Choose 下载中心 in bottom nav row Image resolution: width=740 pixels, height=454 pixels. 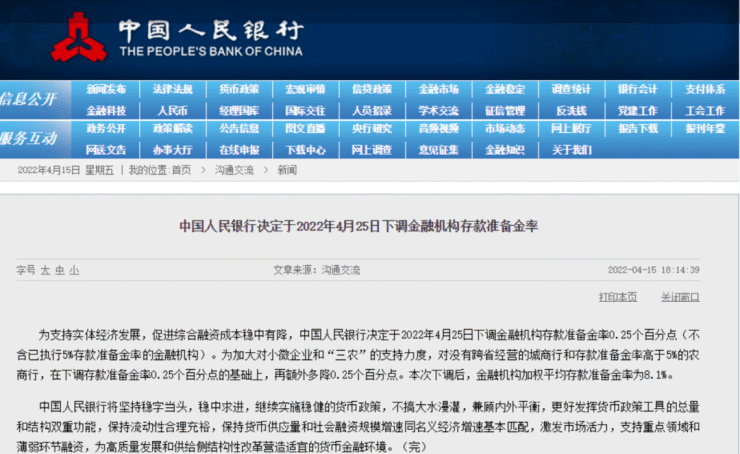305,150
